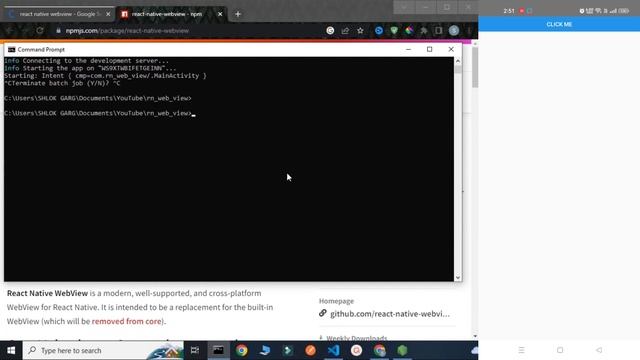This screenshot has width=640, height=360.
Task: Click the Command Prompt title bar icon
Action: pos(11,49)
